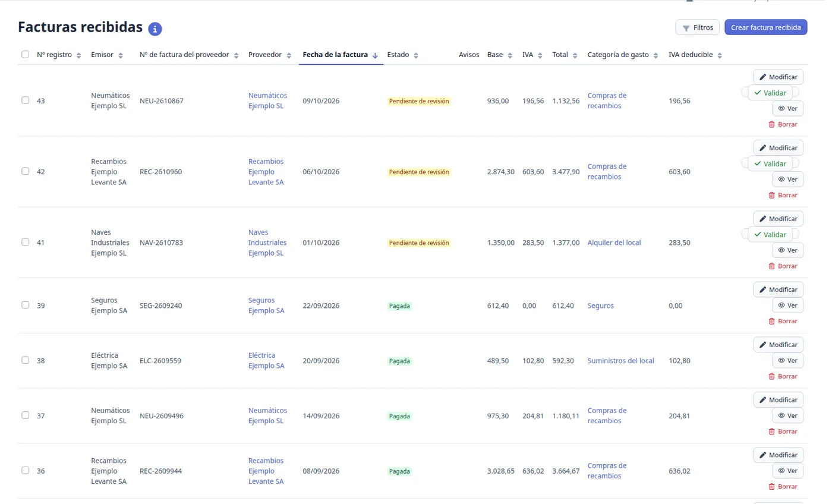Open the Alquiler del local category
The width and height of the screenshot is (832, 504).
614,242
